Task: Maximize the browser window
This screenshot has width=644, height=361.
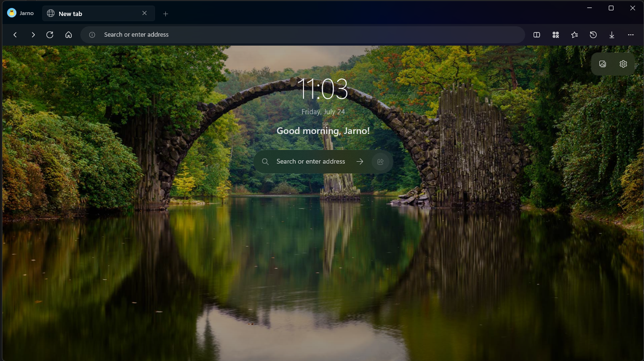Action: click(611, 8)
